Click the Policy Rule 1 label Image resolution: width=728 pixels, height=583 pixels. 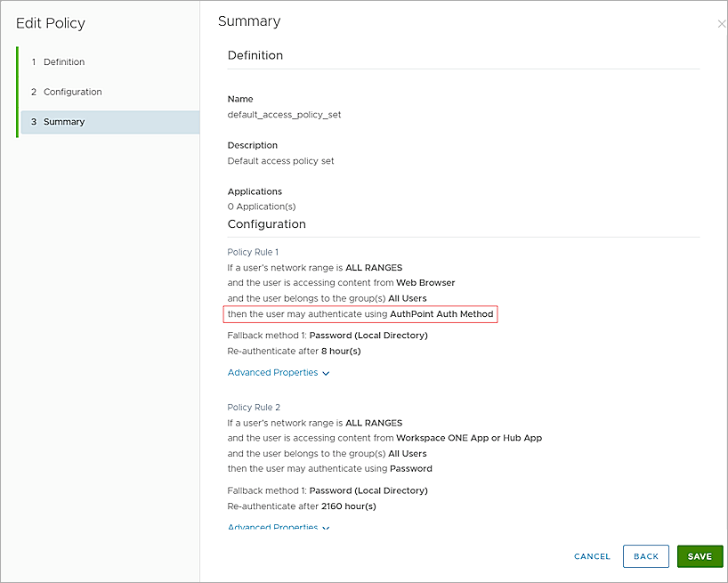(251, 252)
